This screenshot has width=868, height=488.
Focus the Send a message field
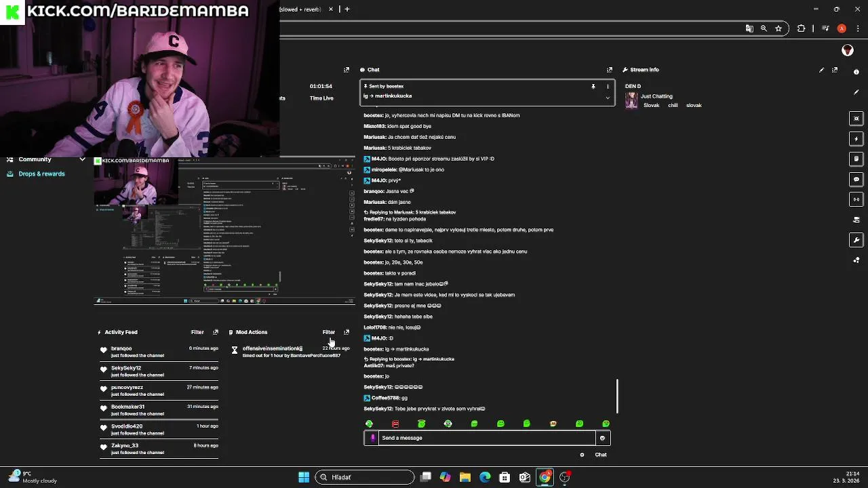pos(487,438)
